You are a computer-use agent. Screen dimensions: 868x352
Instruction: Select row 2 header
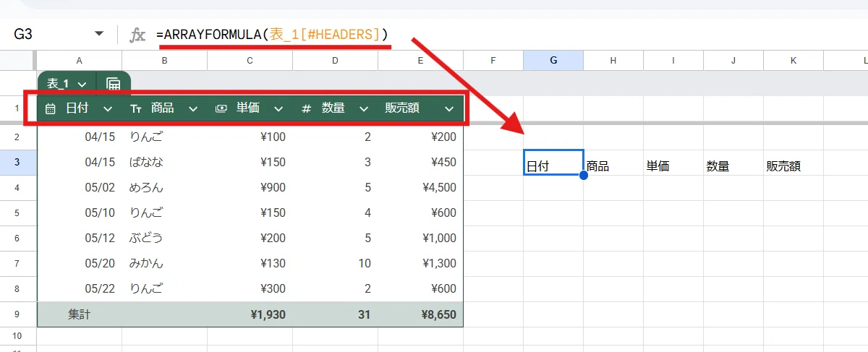click(x=18, y=137)
